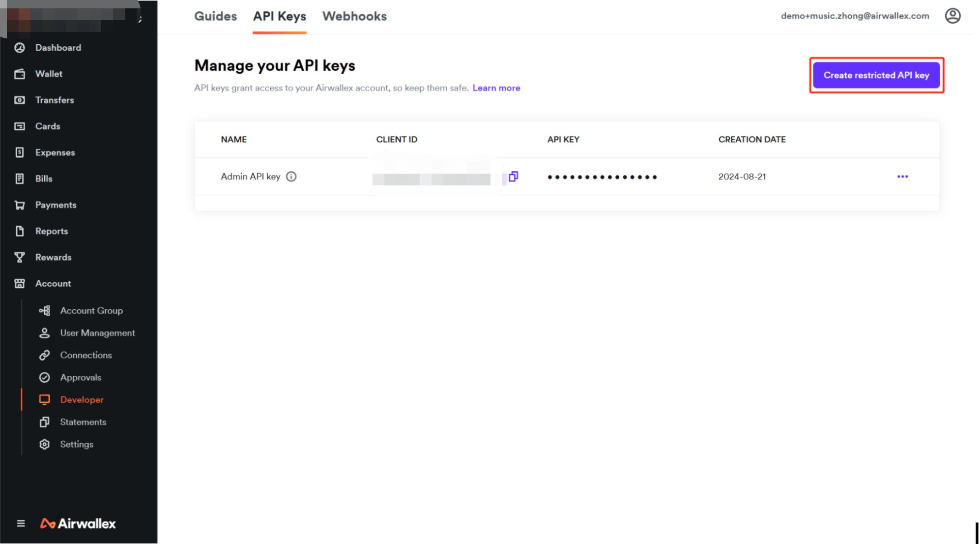The width and height of the screenshot is (980, 544).
Task: Click the Cards icon in sidebar
Action: [x=20, y=126]
